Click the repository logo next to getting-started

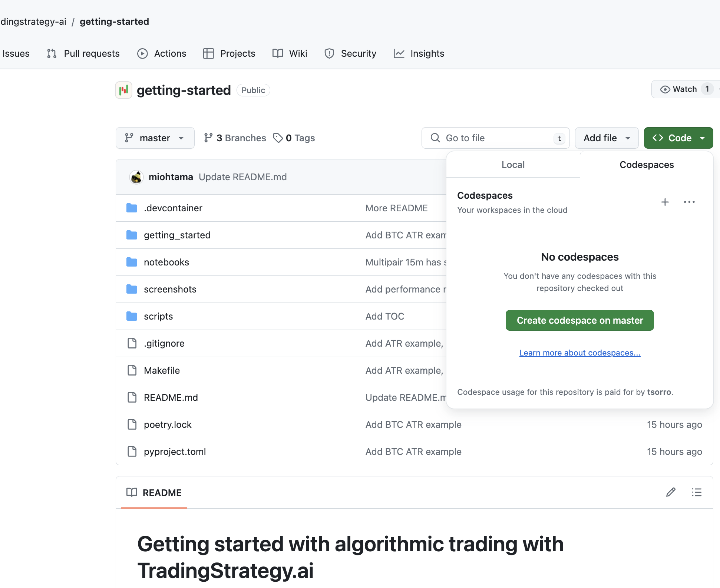(124, 90)
